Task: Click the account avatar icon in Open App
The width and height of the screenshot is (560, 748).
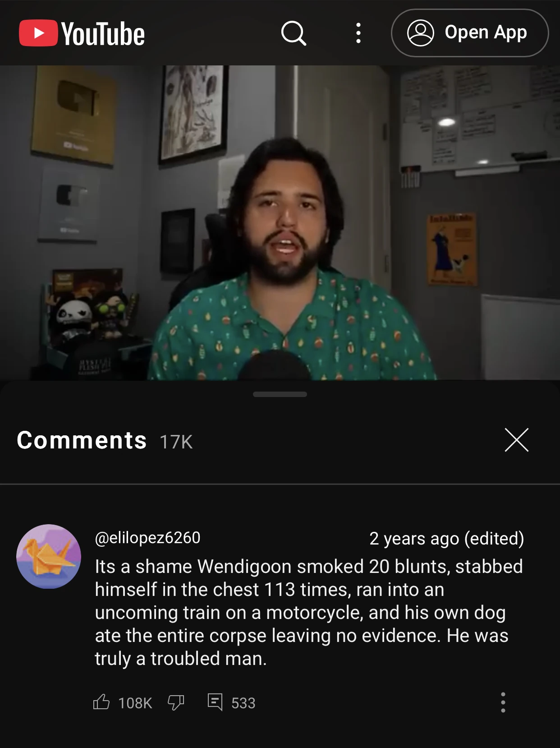Action: tap(420, 33)
